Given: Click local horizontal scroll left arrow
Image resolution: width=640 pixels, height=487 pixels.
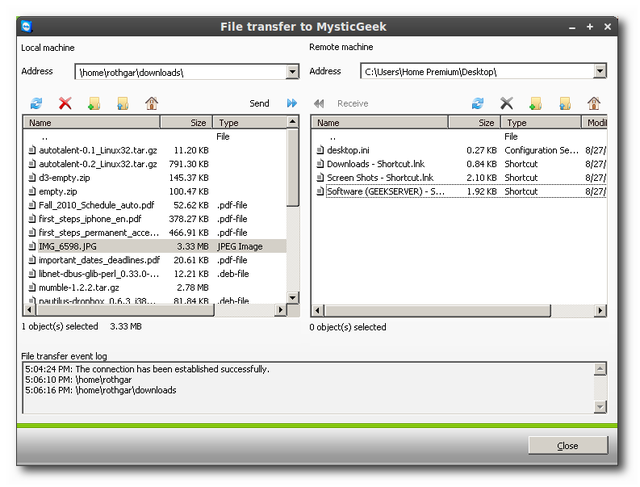Looking at the screenshot, I should (29, 310).
